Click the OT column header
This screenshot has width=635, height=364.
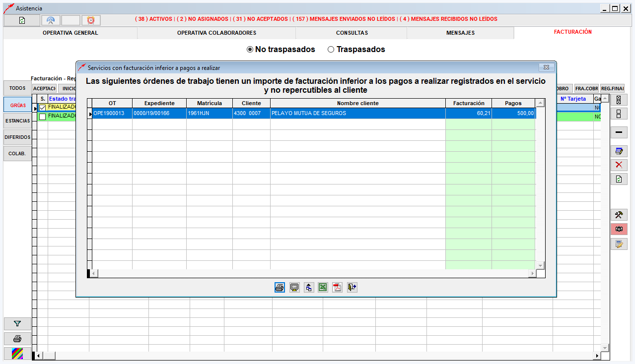112,103
